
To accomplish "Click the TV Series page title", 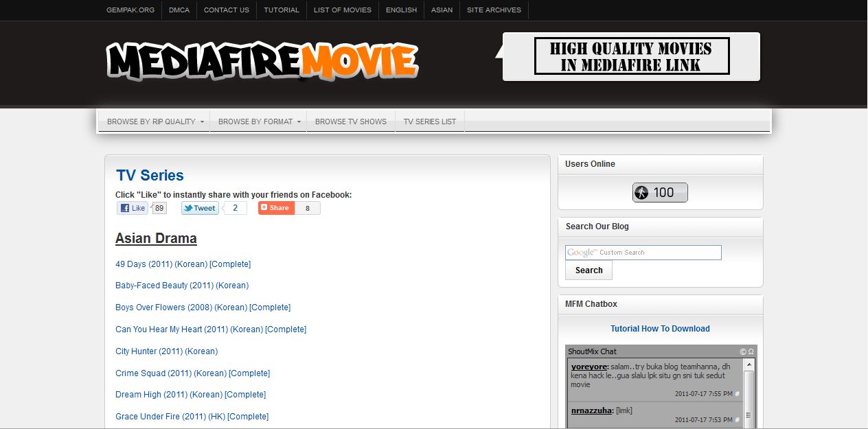I will 150,175.
